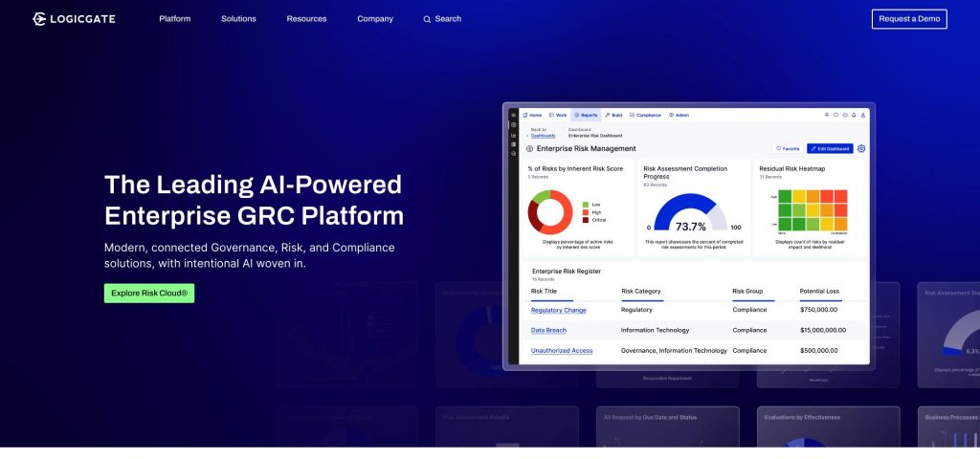Click the circled icon beside Enterprise Risk Management
The image size is (980, 459).
click(530, 149)
